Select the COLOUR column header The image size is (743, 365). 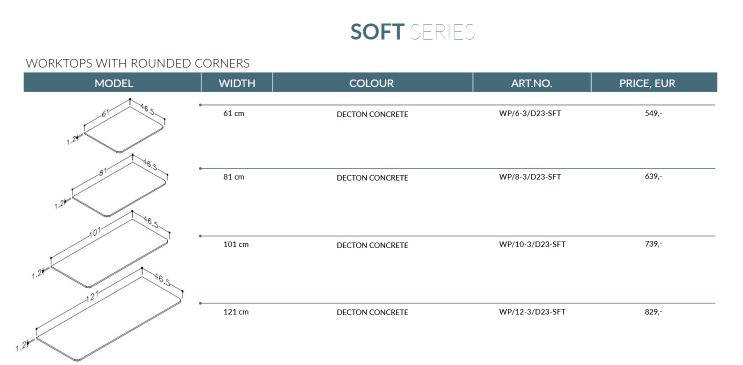tap(372, 83)
